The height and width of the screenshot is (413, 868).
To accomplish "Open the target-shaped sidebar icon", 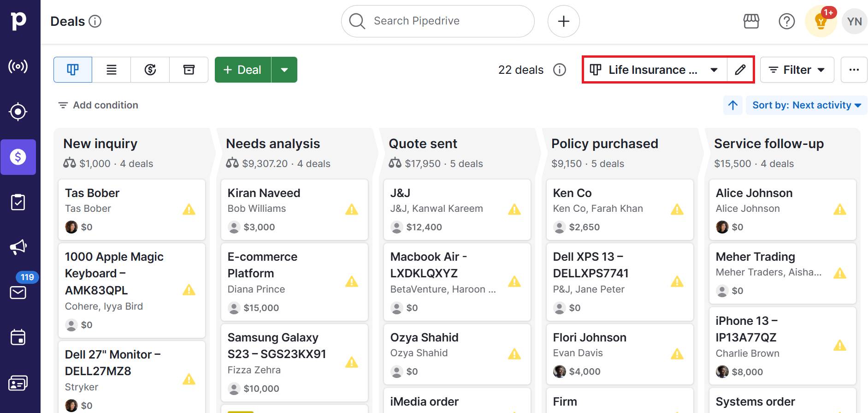I will [18, 112].
